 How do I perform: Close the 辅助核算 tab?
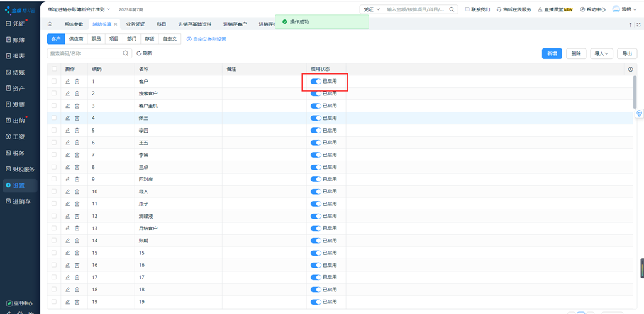[x=116, y=24]
